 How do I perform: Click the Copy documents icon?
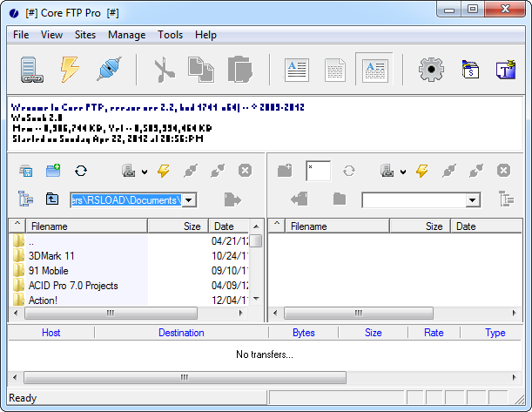[x=201, y=70]
